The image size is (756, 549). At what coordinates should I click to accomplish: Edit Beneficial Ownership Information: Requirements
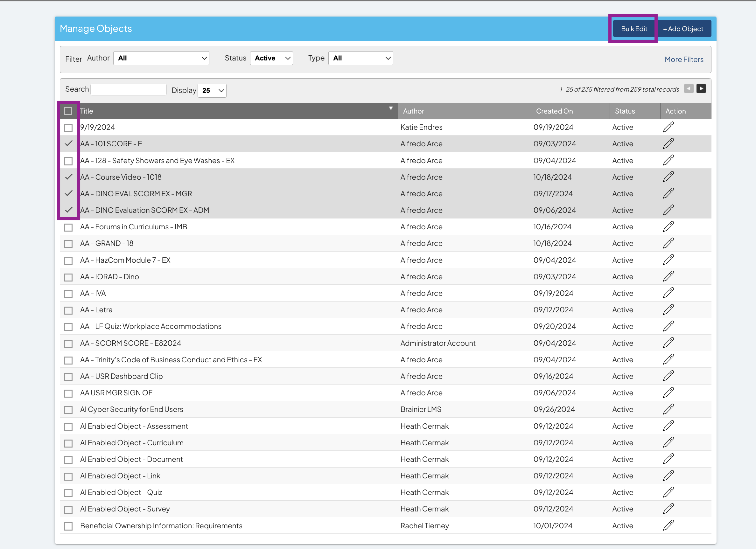click(668, 526)
